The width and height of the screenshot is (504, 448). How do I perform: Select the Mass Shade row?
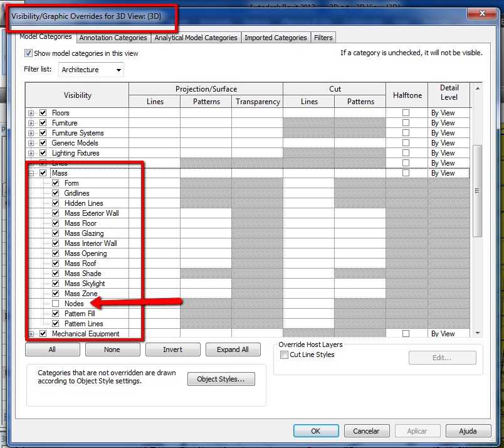(83, 274)
